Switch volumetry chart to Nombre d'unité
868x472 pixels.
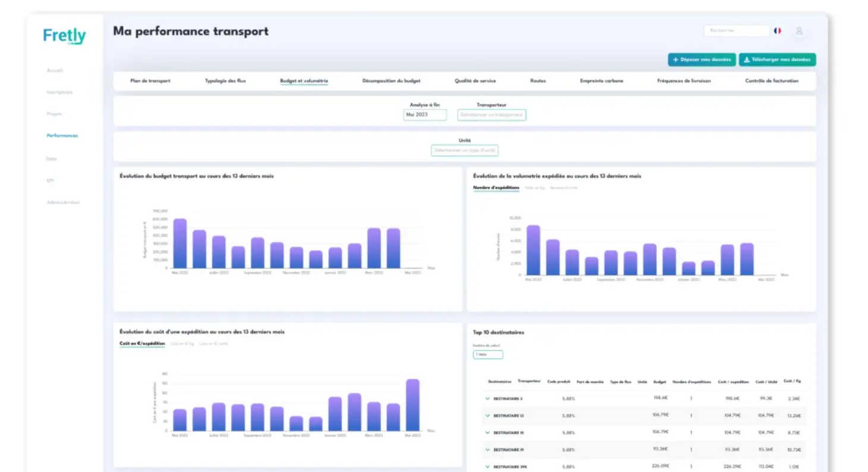pos(563,188)
